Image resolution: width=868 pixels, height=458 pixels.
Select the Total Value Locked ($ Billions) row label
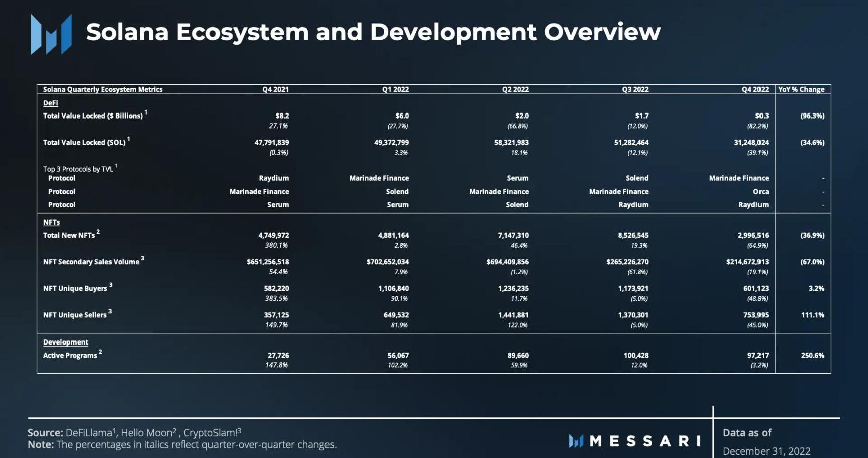pos(92,116)
